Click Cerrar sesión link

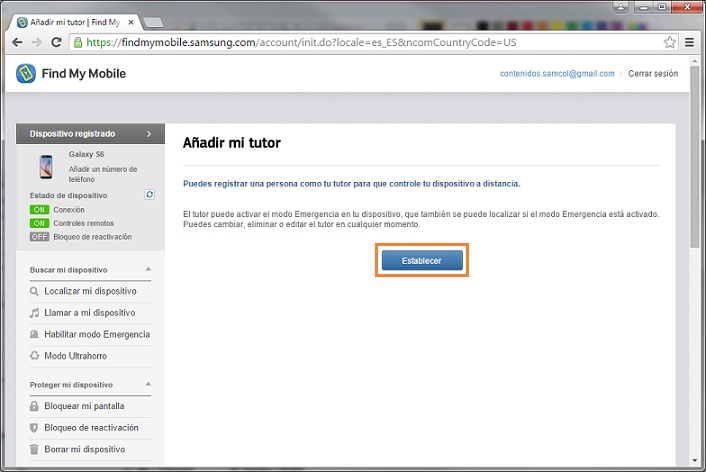click(653, 73)
